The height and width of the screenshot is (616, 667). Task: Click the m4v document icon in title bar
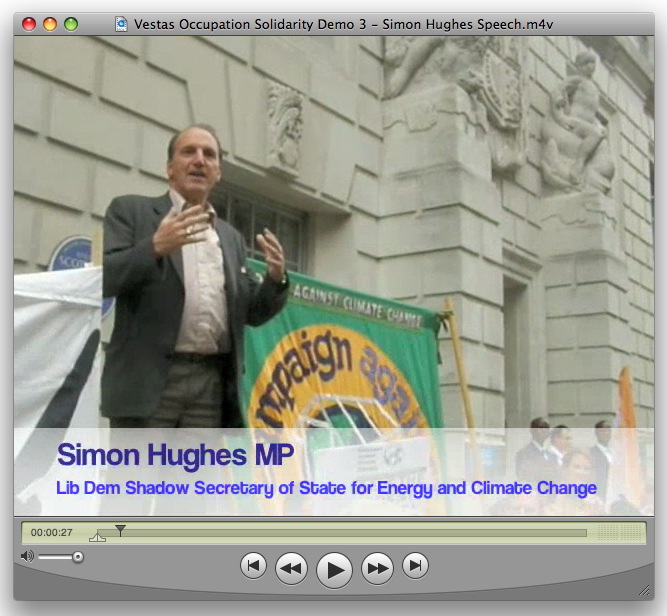click(121, 24)
